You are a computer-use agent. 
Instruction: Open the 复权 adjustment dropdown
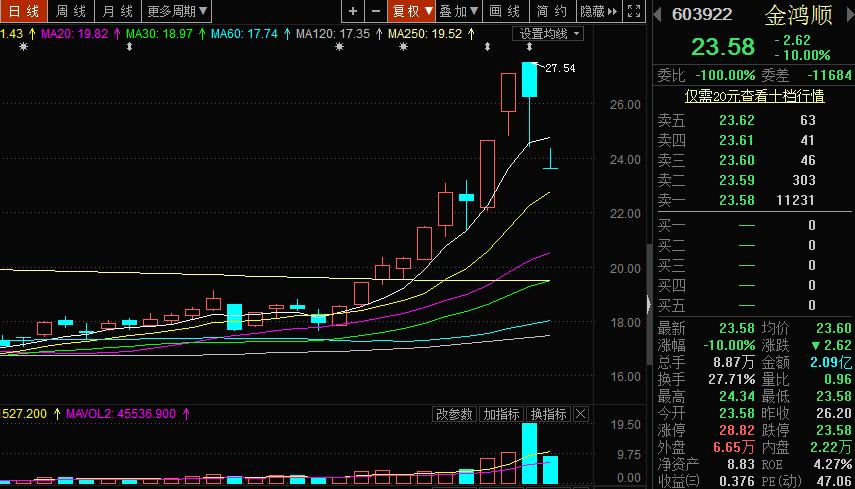pos(412,11)
